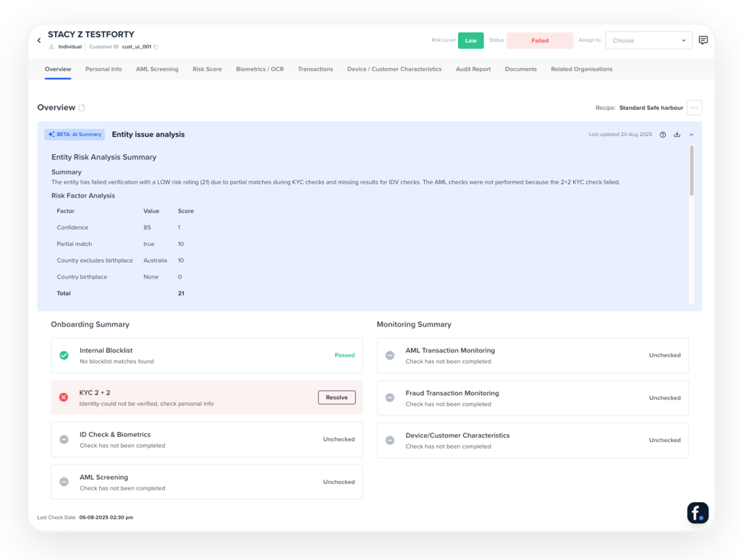Viewport: 741px width, 560px height.
Task: Click the red failed icon on KYC 2 + 2
Action: [x=64, y=397]
